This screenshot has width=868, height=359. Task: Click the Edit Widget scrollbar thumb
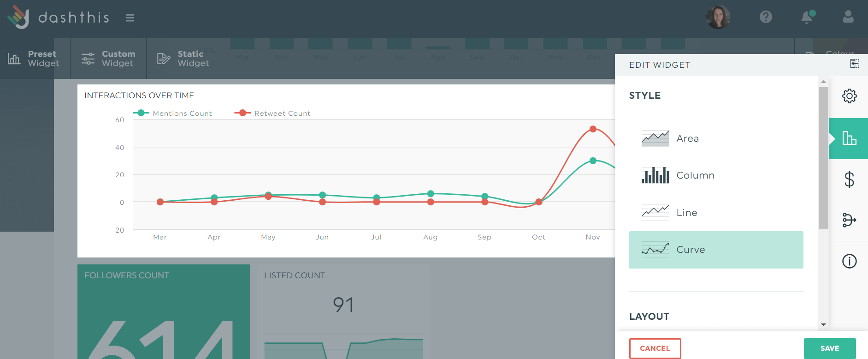tap(823, 158)
